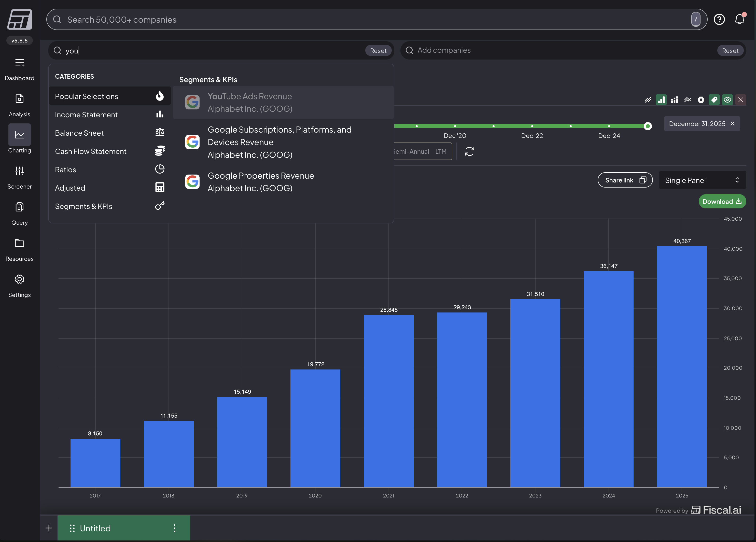Select Balance Sheet category
The width and height of the screenshot is (756, 542).
click(110, 133)
